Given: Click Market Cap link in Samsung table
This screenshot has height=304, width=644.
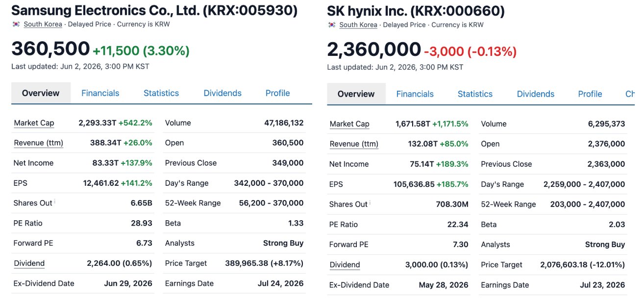Looking at the screenshot, I should point(34,123).
